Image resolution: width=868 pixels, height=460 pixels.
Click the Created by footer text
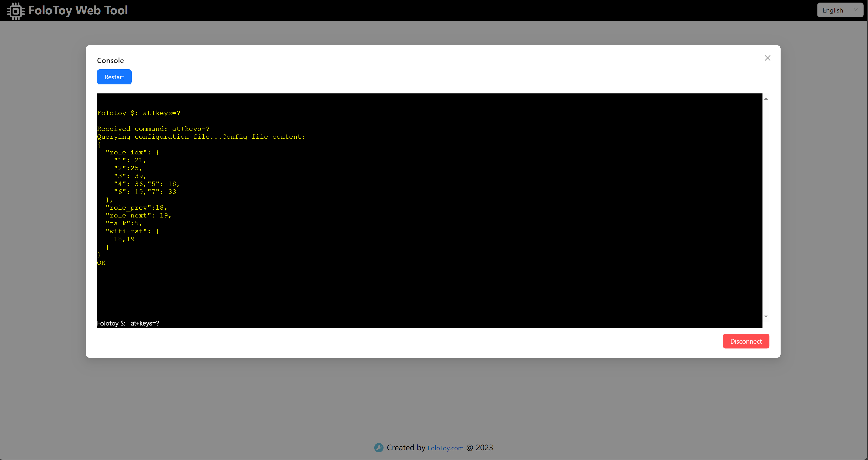[406, 447]
